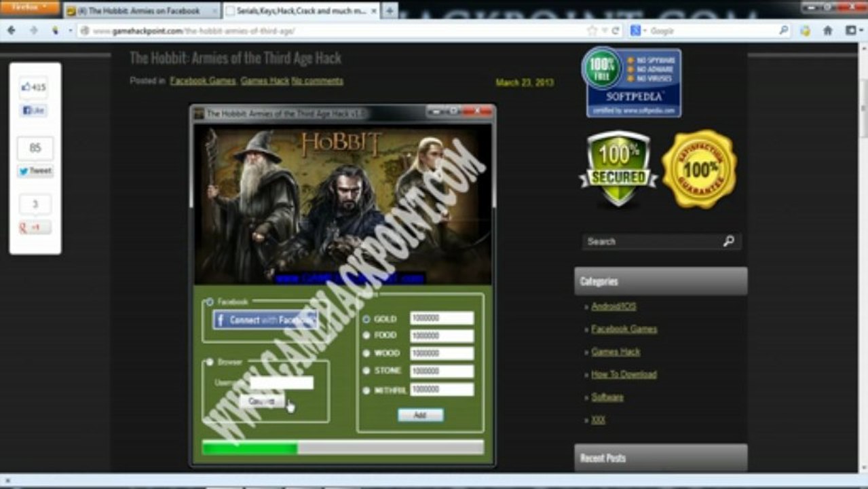Click the March 23, 2013 post date
The image size is (868, 489).
point(525,83)
